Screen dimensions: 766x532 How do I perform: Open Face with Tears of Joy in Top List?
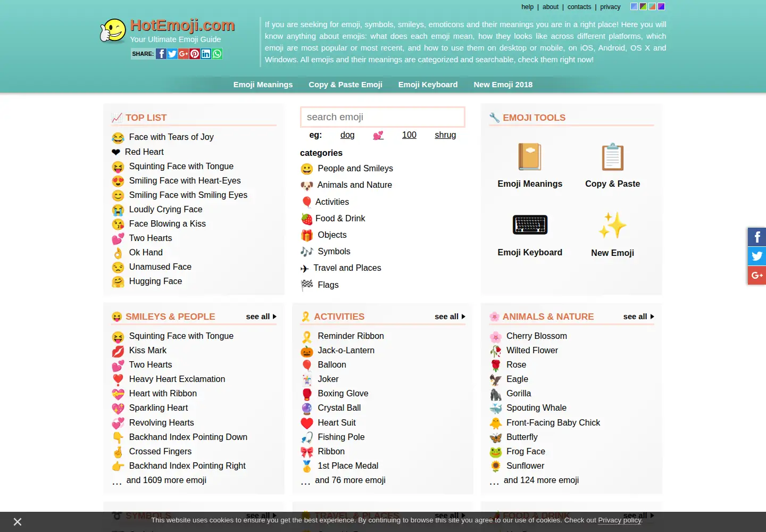171,137
